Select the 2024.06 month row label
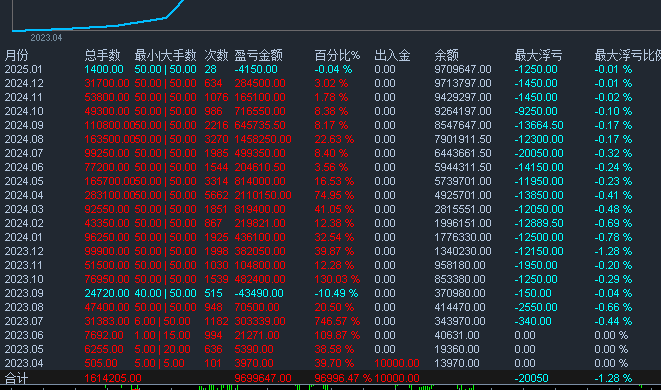661x390 pixels. (24, 167)
